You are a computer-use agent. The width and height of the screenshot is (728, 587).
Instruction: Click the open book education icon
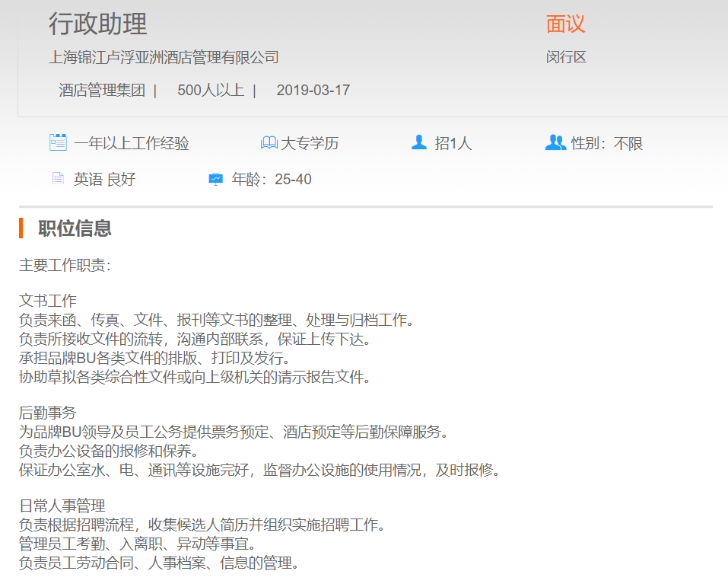coord(269,143)
